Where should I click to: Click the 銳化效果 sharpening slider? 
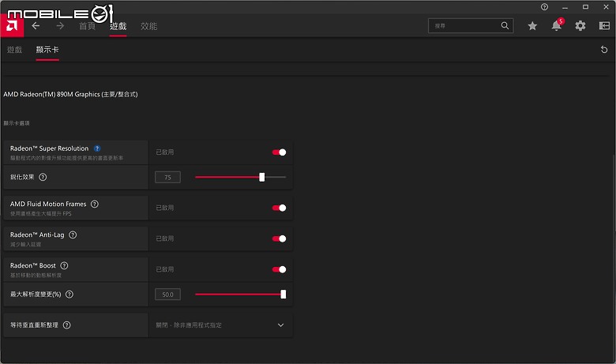click(240, 177)
